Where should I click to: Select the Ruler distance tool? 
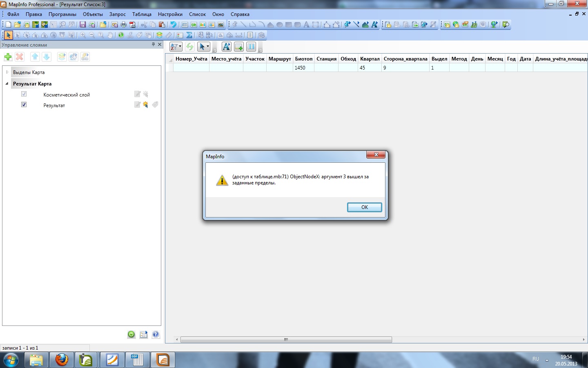click(x=169, y=35)
